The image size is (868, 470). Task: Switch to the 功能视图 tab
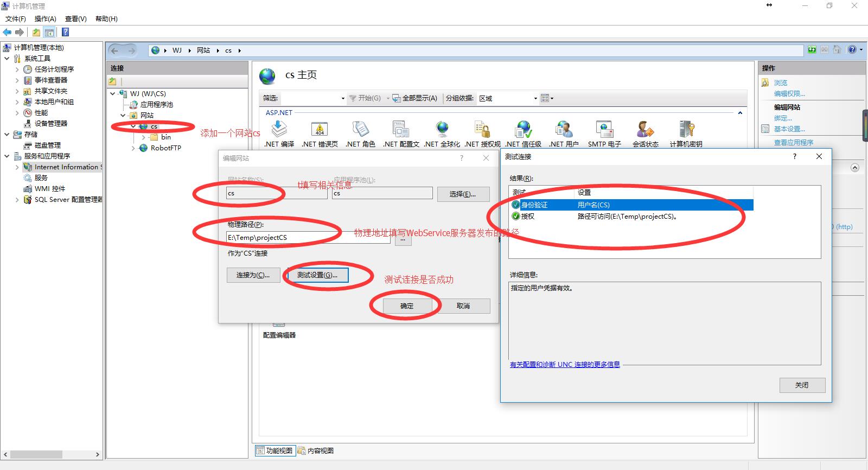(275, 450)
